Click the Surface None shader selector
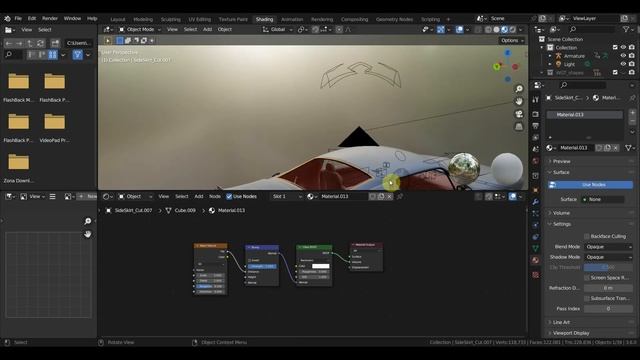The image size is (640, 360). click(x=602, y=200)
